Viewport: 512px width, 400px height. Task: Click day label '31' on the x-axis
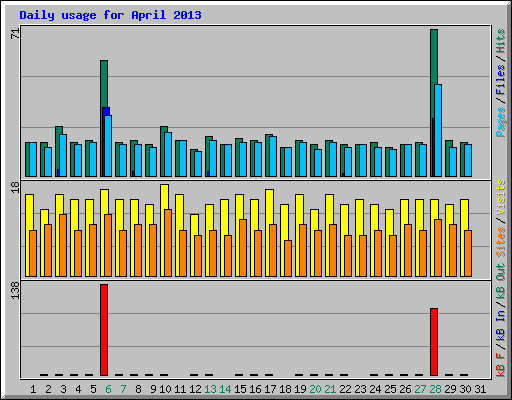tap(480, 389)
